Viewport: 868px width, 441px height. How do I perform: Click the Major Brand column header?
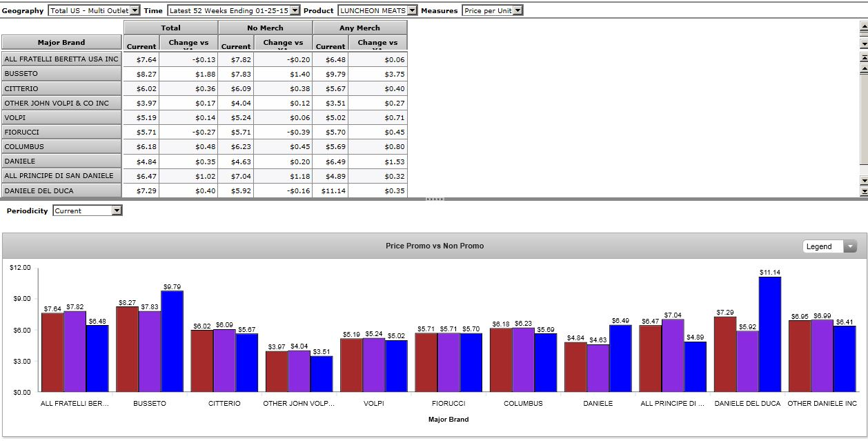click(x=61, y=42)
